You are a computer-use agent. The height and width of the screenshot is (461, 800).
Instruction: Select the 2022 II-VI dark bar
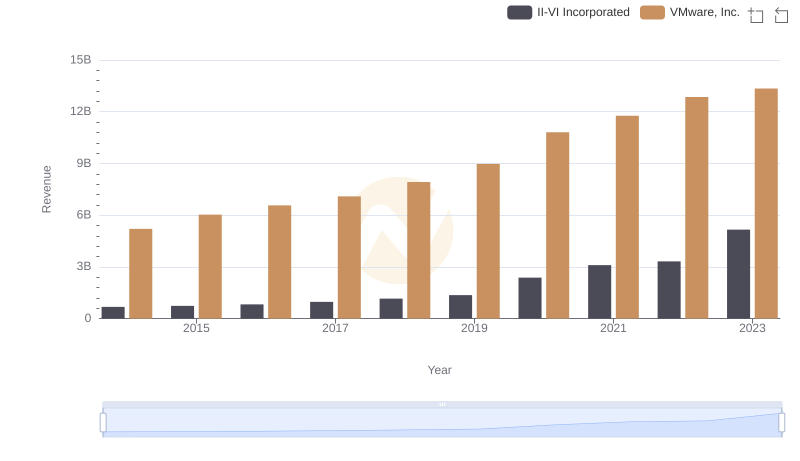point(669,290)
